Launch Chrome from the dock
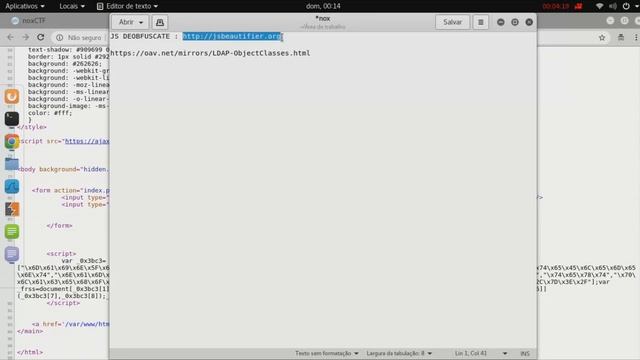Image resolution: width=640 pixels, height=360 pixels. [12, 141]
